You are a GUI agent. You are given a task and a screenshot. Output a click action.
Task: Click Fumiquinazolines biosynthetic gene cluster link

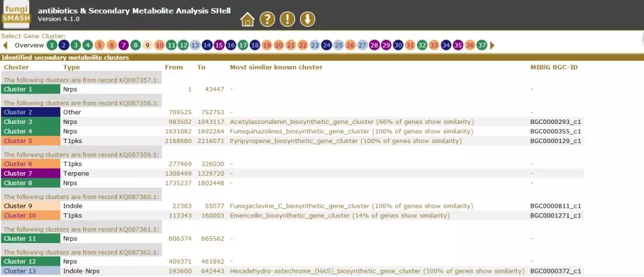point(351,131)
